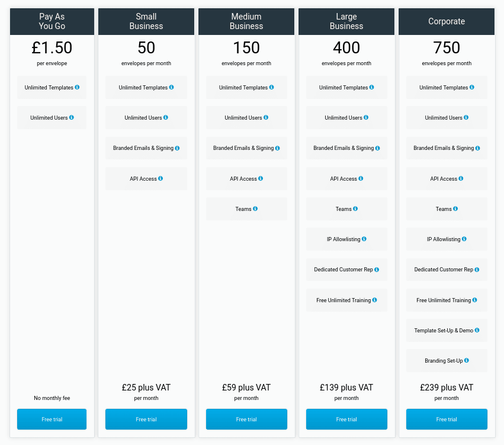View Dedicated Customer Rep info in Large Business
This screenshot has height=445, width=504.
(x=377, y=270)
